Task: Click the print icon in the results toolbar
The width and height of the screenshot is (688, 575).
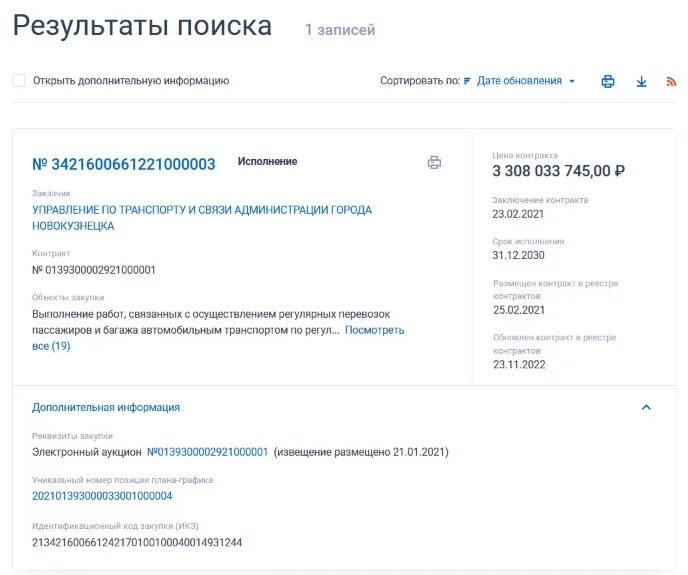Action: click(608, 81)
